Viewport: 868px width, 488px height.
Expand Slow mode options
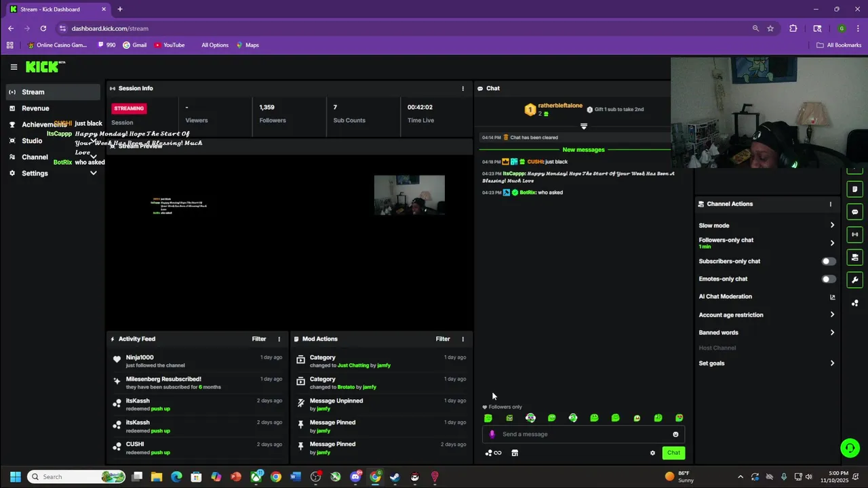click(x=767, y=226)
